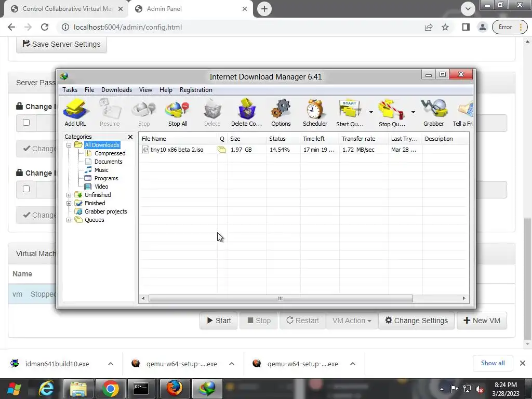
Task: Select the Programs category
Action: (x=106, y=178)
